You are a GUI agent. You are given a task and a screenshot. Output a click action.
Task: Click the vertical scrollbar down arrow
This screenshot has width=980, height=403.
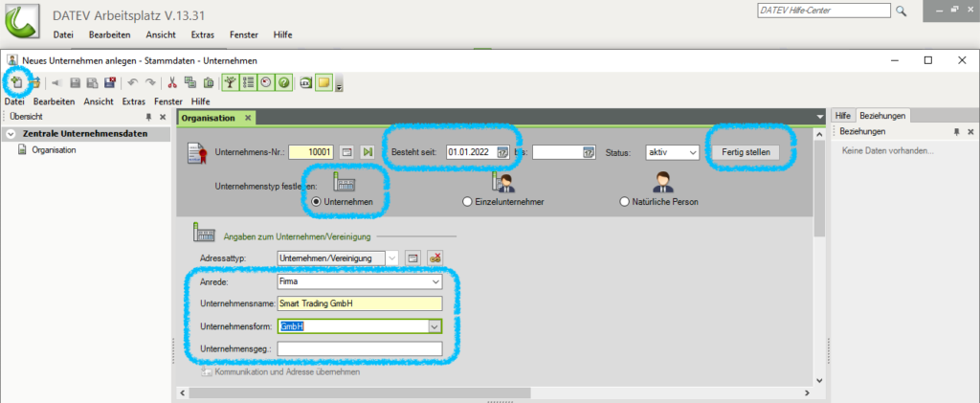coord(819,380)
